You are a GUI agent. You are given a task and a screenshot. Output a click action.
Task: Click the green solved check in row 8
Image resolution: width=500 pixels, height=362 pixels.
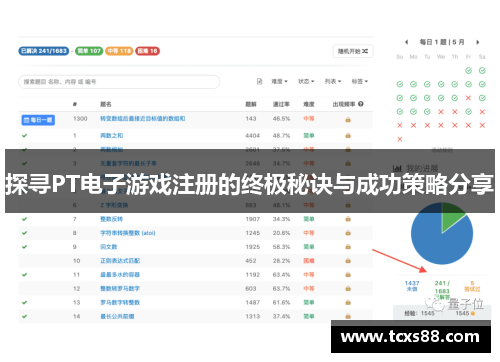pyautogui.click(x=24, y=233)
